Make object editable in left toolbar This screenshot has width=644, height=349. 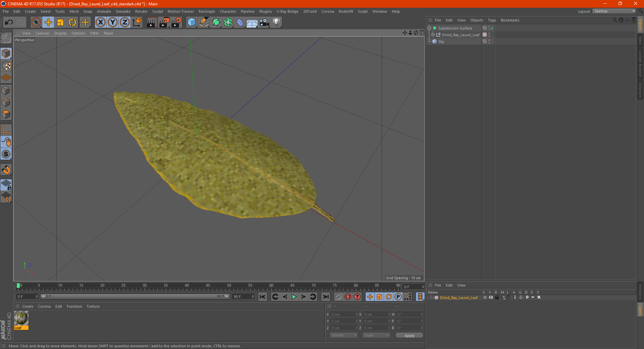[x=6, y=38]
